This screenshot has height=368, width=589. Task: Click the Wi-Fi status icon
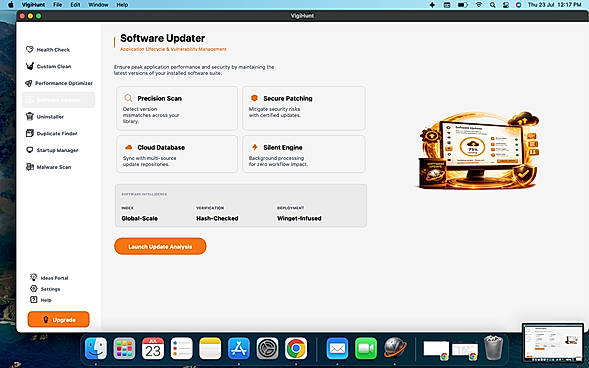[x=479, y=5]
